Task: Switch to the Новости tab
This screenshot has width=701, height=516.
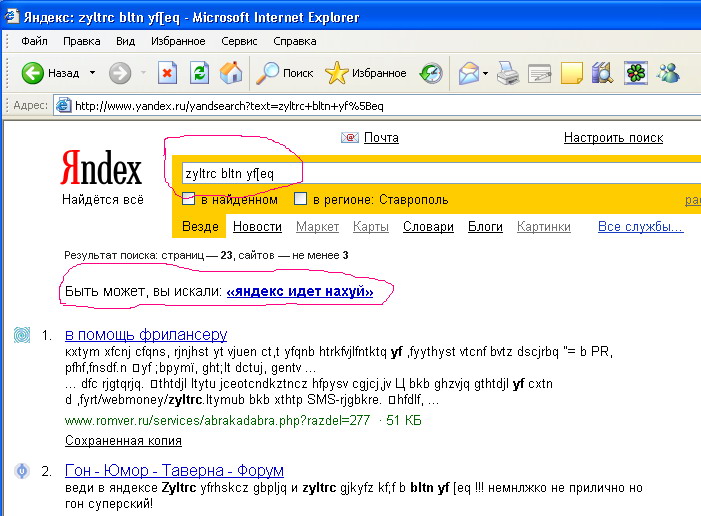Action: pos(258,227)
